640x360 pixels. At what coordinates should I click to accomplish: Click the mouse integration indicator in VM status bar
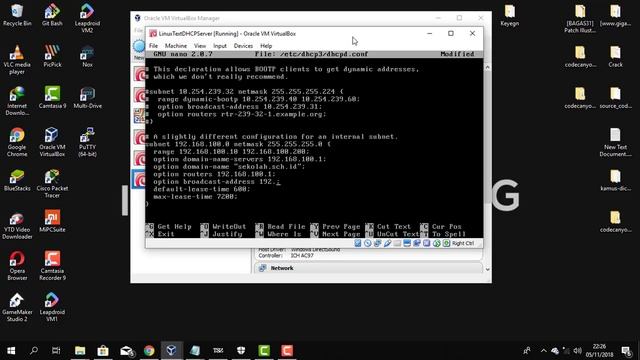tap(427, 243)
